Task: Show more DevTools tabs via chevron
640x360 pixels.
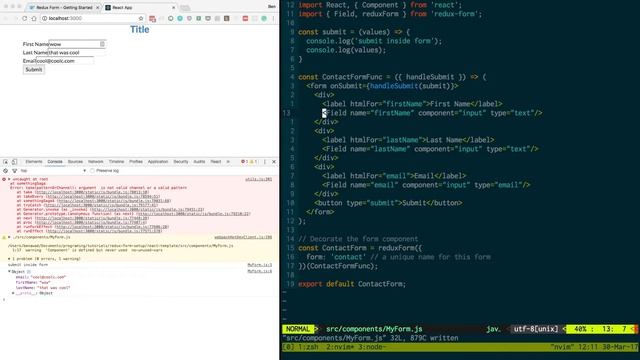Action: [228, 162]
